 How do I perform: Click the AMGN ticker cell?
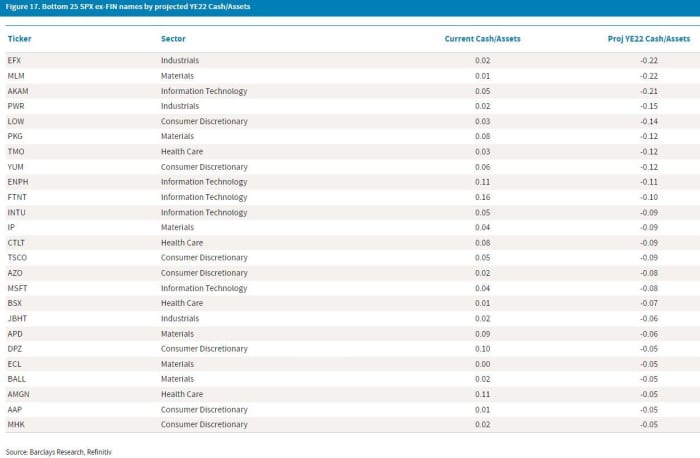pos(18,395)
